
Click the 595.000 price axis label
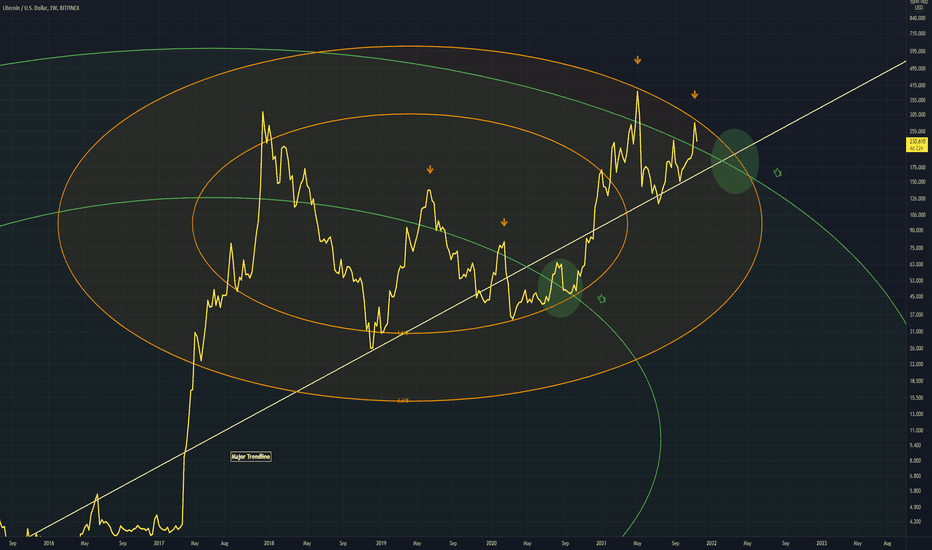[x=918, y=52]
